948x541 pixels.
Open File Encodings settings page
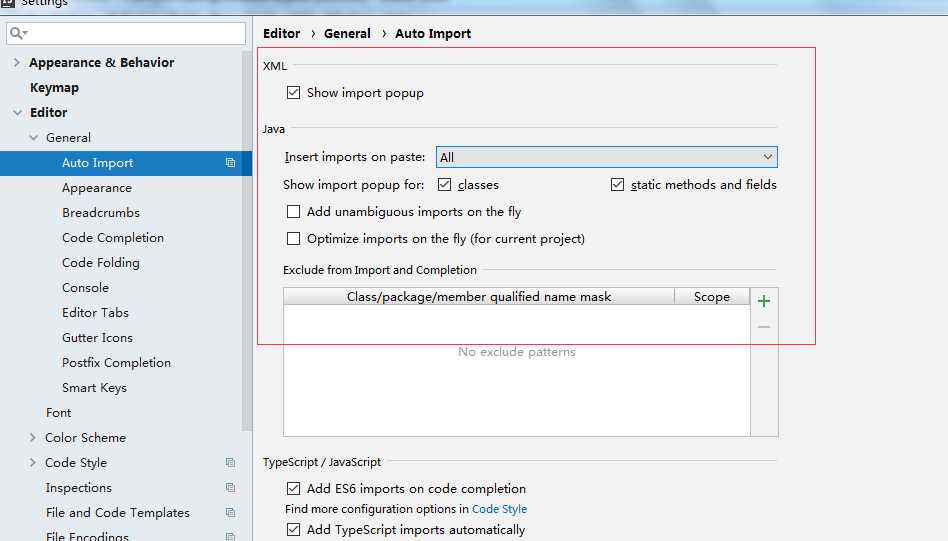point(88,536)
